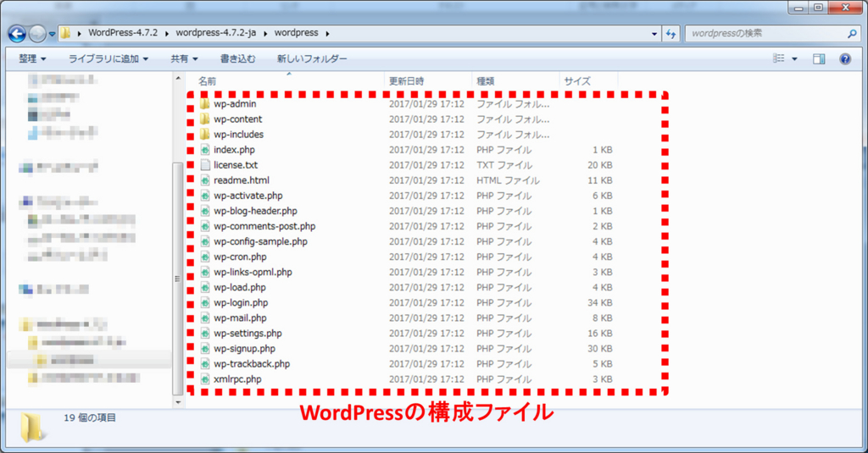
Task: Open the 共有 menu
Action: (x=184, y=58)
